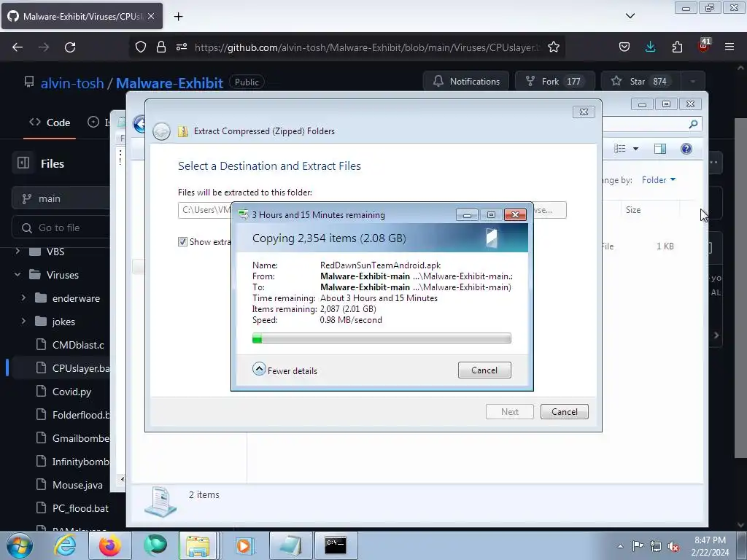Minimize the copying progress dialog
The height and width of the screenshot is (560, 747).
pyautogui.click(x=467, y=215)
